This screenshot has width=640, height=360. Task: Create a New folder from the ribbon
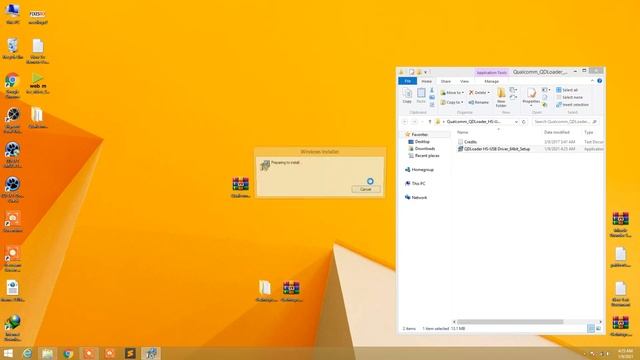[x=501, y=98]
